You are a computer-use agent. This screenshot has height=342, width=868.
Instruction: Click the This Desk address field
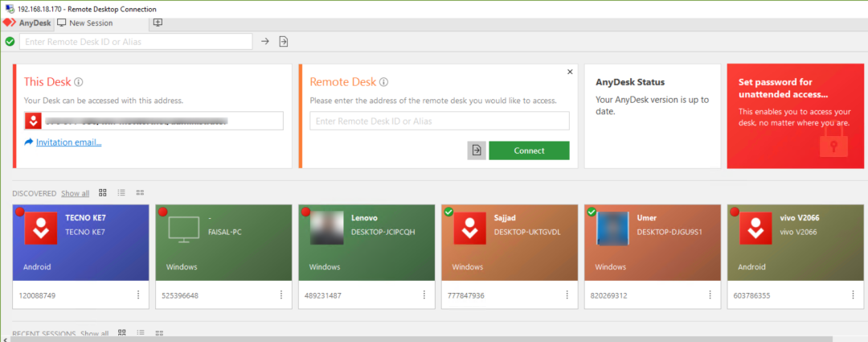[154, 121]
